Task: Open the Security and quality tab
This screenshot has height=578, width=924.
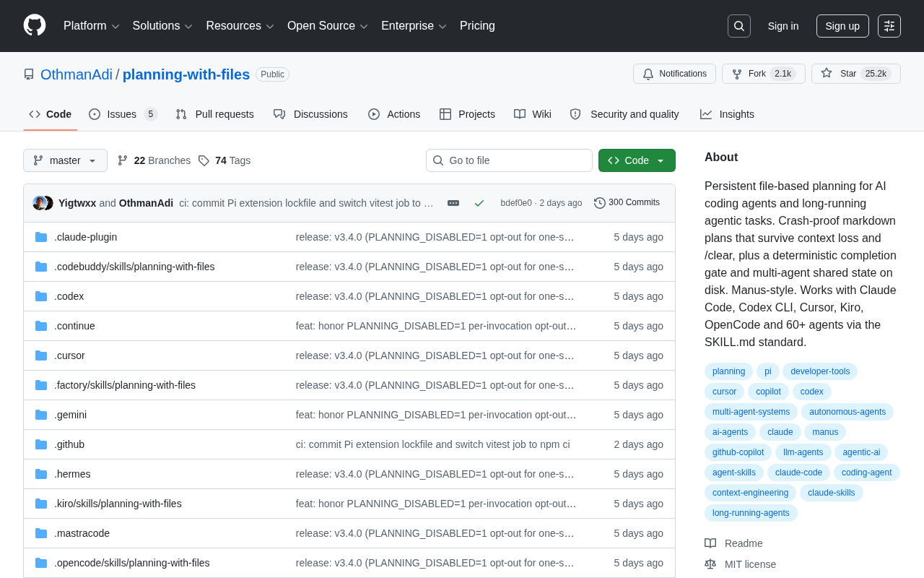Action: (624, 114)
